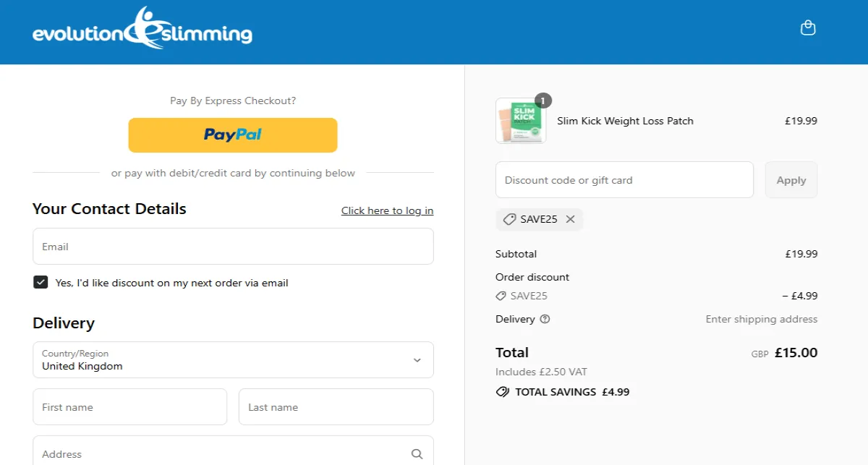
Task: Uncheck the email discount opt-in checkbox
Action: pos(41,282)
